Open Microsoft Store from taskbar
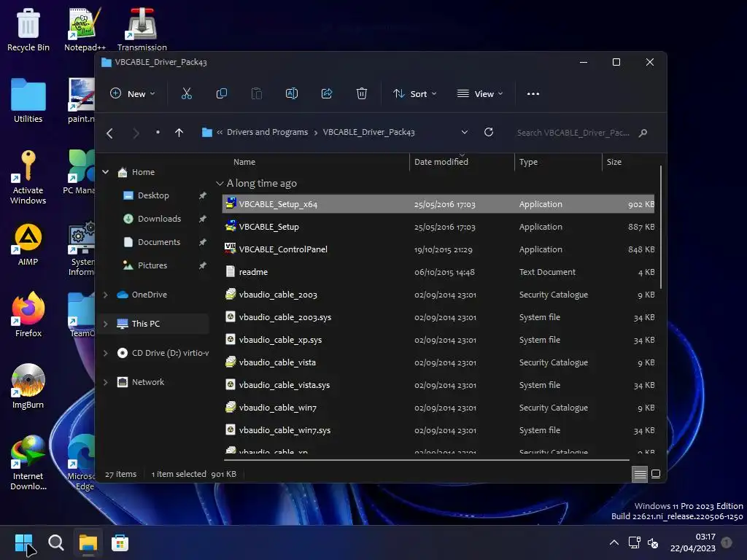The image size is (747, 560). tap(120, 542)
